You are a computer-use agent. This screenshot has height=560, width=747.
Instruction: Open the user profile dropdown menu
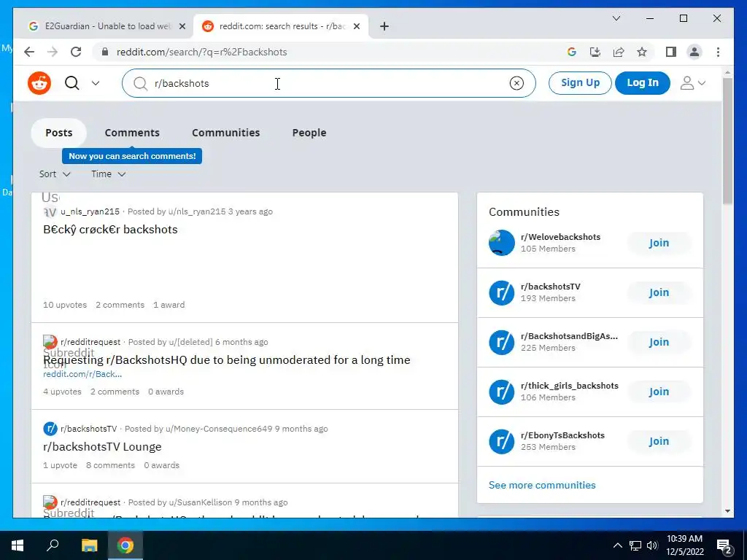(x=692, y=83)
